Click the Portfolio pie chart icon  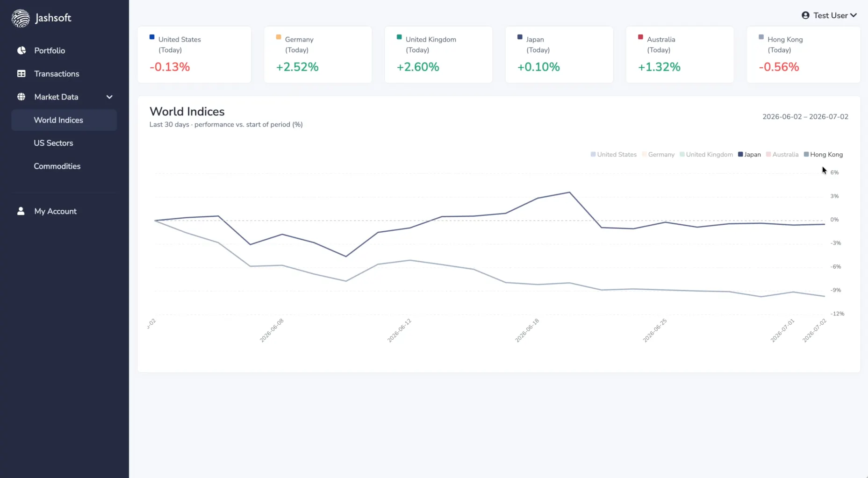click(22, 50)
